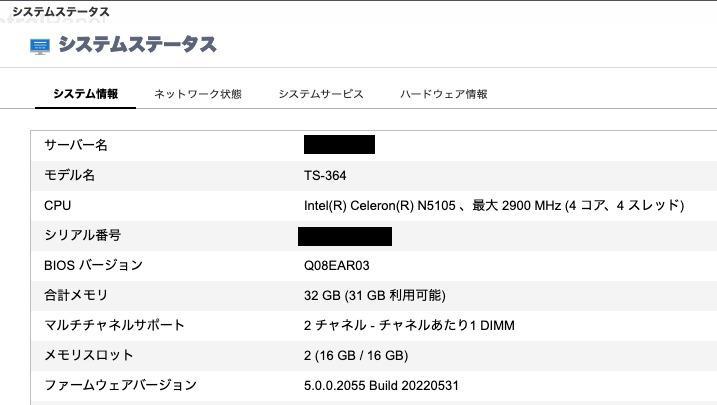717x405 pixels.
Task: Click the ファームウェアバージョン row label
Action: pos(121,385)
